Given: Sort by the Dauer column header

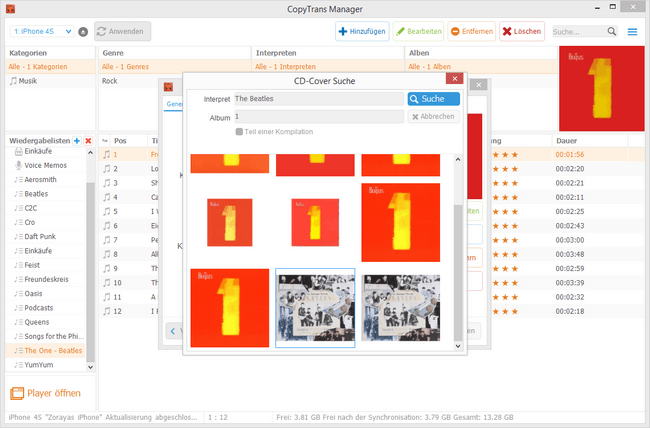Looking at the screenshot, I should point(590,141).
